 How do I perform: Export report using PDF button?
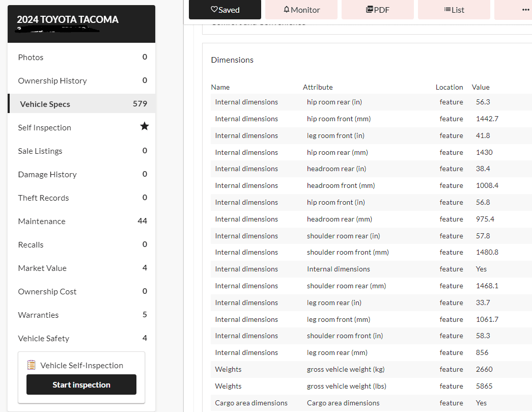[x=377, y=10]
